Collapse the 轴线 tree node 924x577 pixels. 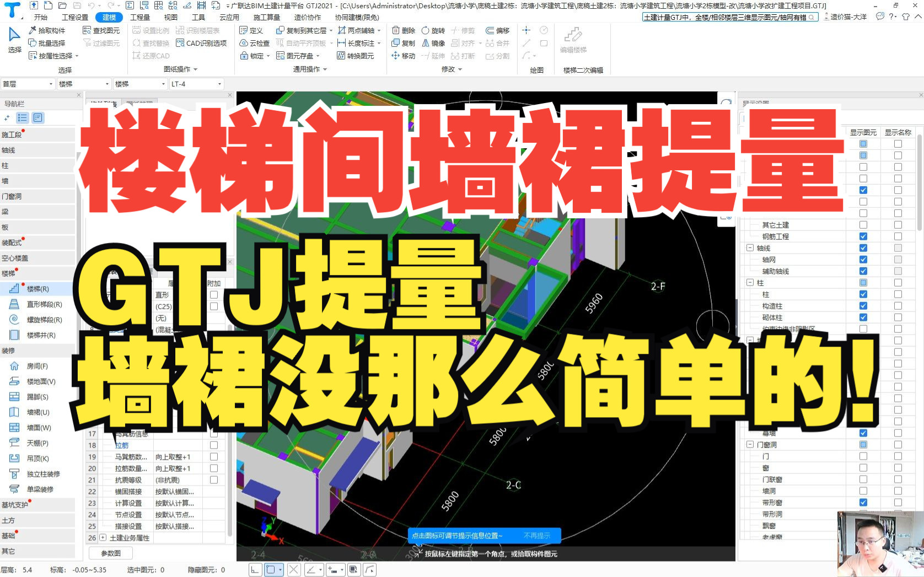[x=750, y=248]
